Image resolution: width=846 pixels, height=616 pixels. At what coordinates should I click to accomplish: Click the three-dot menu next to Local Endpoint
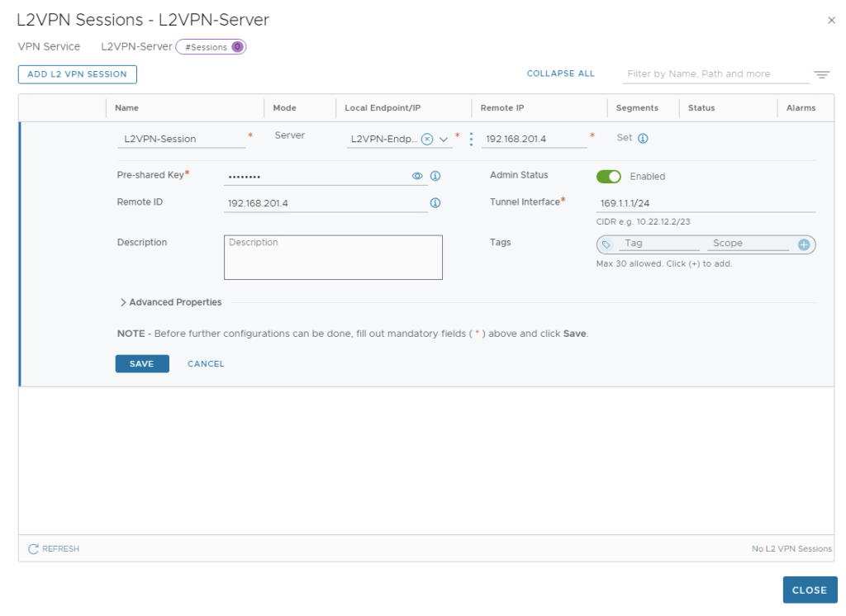pyautogui.click(x=471, y=139)
